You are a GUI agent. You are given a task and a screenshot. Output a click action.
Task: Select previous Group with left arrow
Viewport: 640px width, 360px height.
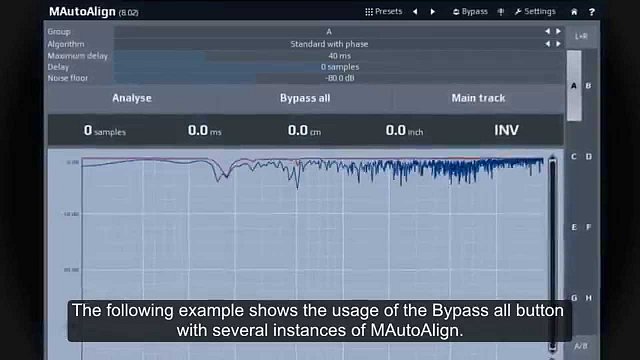click(x=547, y=31)
